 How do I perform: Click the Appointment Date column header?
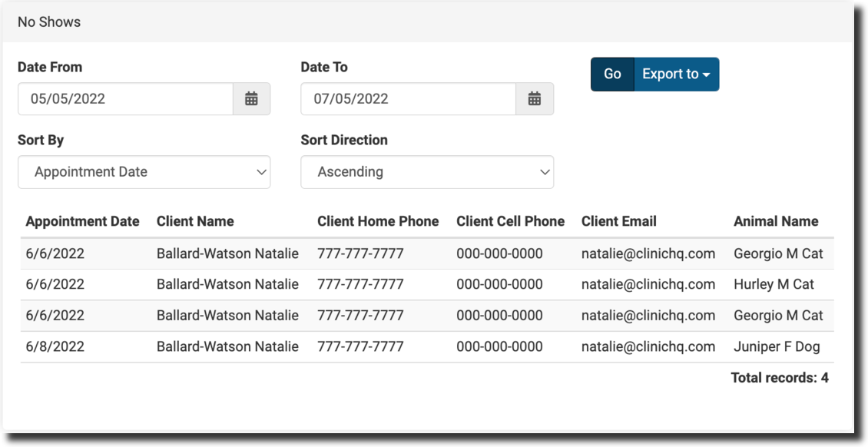click(x=82, y=221)
